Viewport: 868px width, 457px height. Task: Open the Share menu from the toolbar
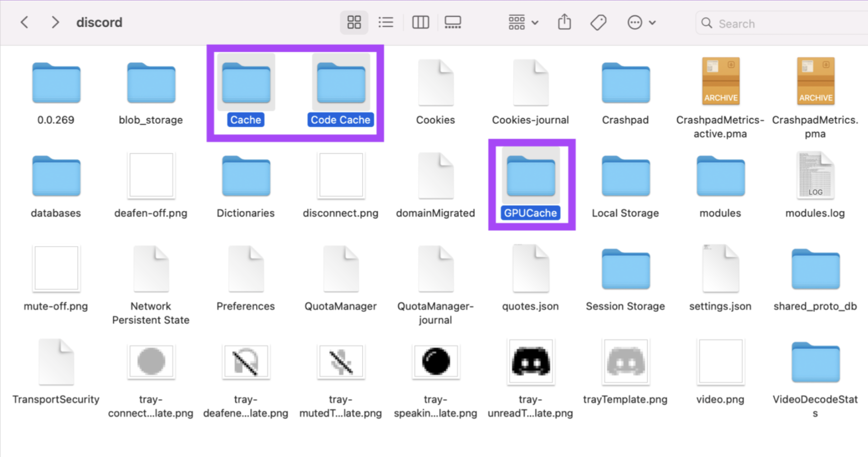(x=564, y=22)
